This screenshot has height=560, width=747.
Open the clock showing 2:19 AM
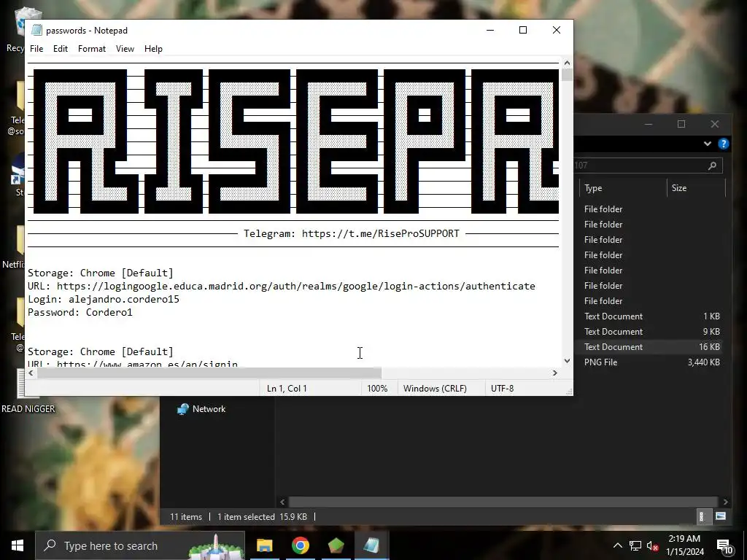684,545
